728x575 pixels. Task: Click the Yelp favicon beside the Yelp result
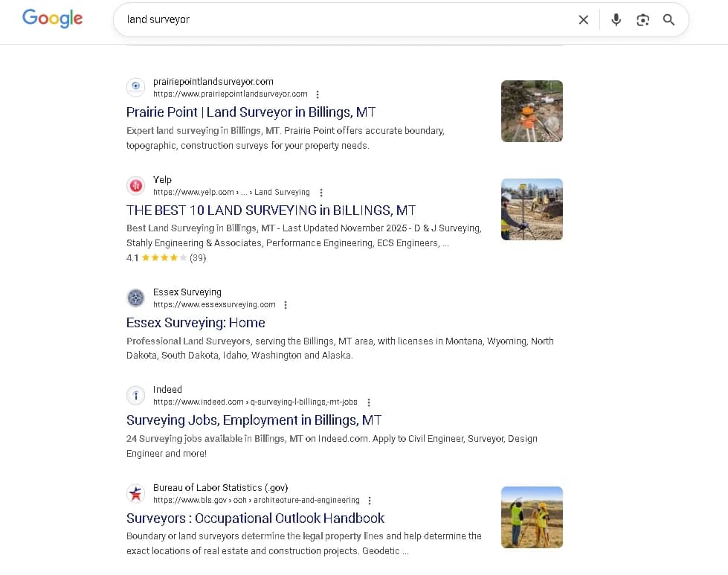coord(135,185)
